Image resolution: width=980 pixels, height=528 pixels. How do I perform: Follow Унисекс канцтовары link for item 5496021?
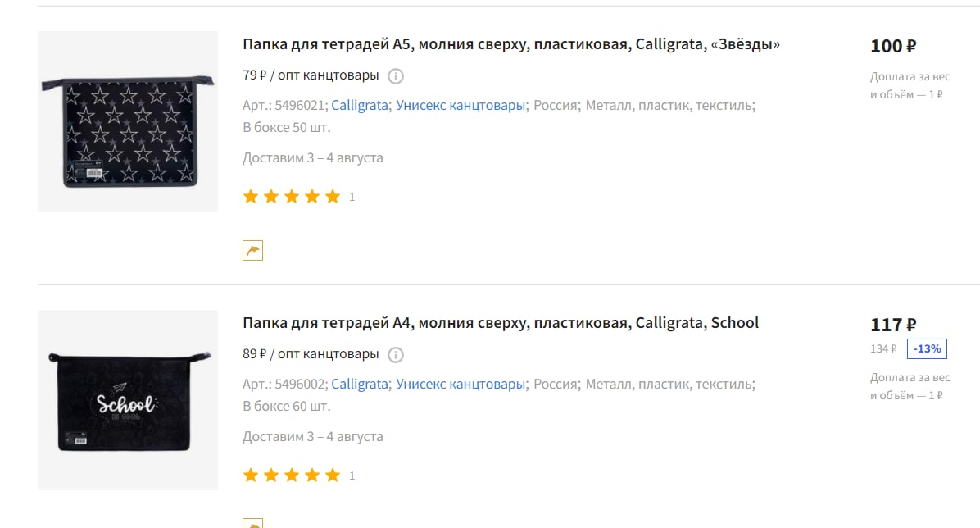click(460, 105)
